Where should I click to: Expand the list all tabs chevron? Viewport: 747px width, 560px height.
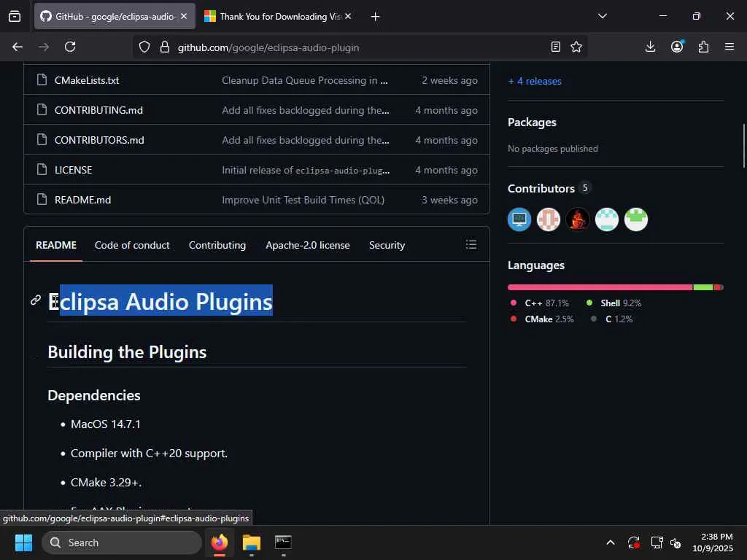click(x=602, y=16)
